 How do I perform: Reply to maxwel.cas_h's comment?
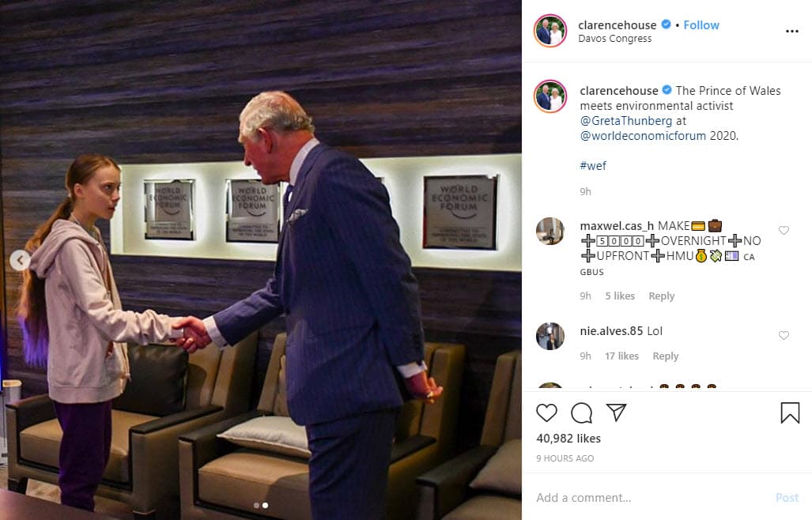(x=661, y=296)
